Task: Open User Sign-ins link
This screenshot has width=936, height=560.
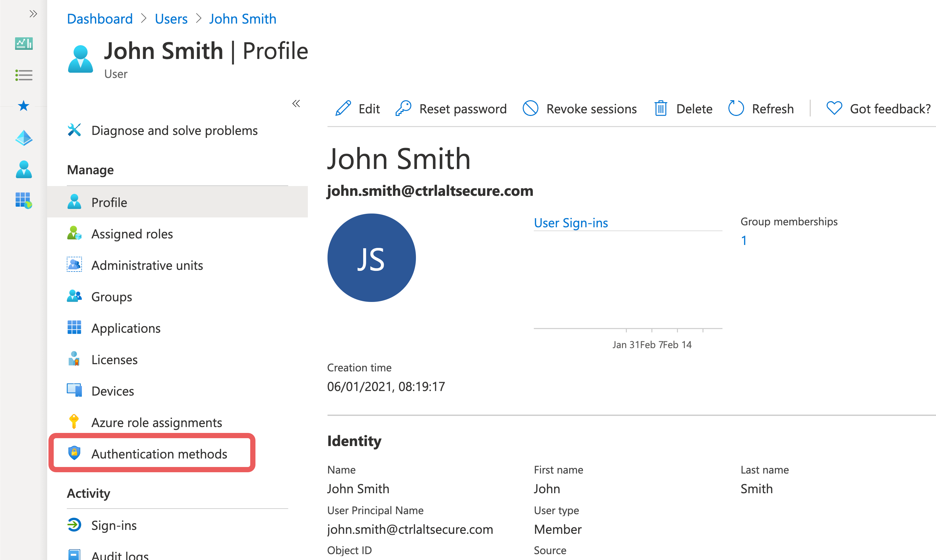Action: [x=571, y=223]
